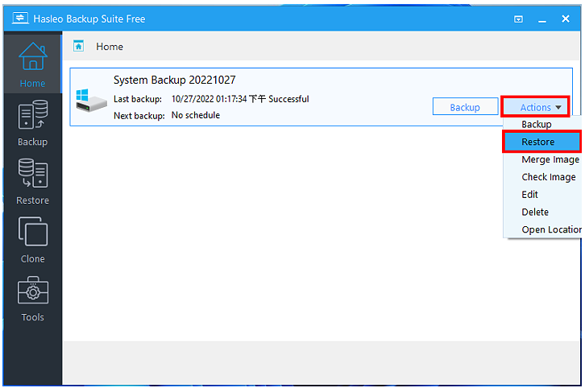Open the Backup sidebar section
This screenshot has height=392, width=585.
pyautogui.click(x=33, y=123)
